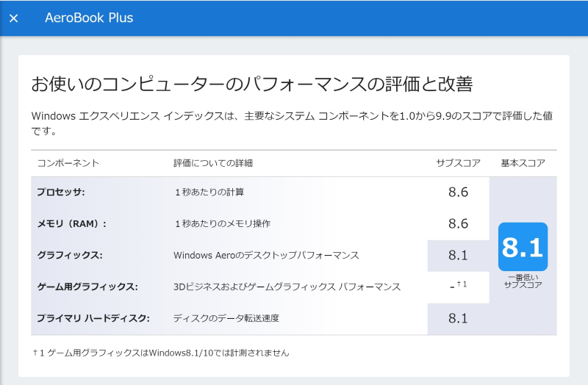Click the processor subscore 8.6

pyautogui.click(x=458, y=192)
